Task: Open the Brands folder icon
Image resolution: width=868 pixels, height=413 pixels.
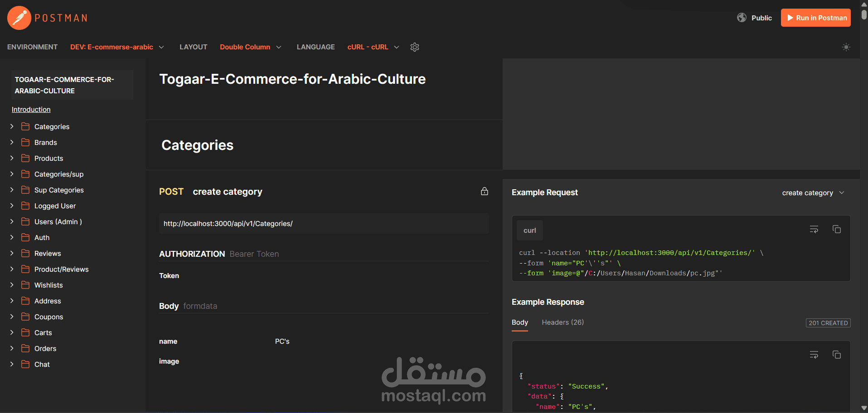Action: tap(25, 142)
